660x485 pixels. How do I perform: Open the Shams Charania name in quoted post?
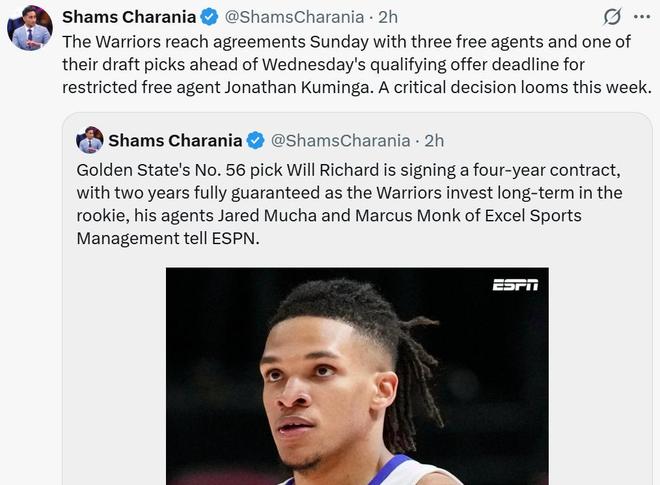tap(175, 140)
